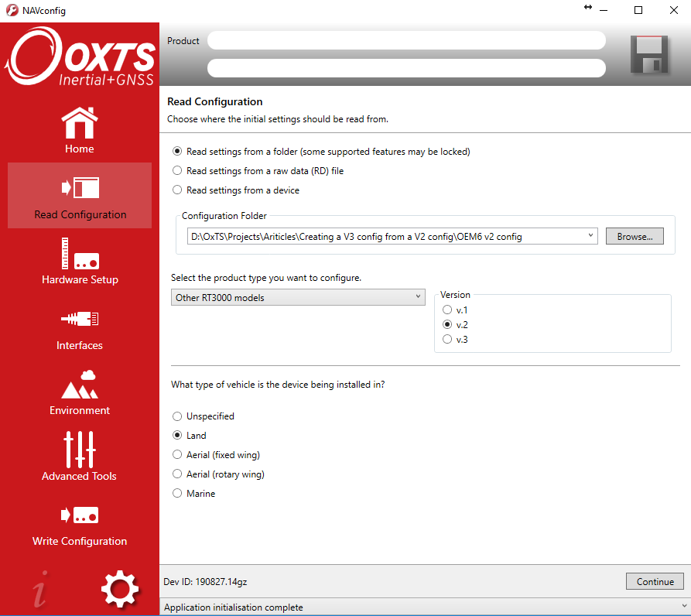Select Read settings from a device
691x616 pixels.
(177, 190)
